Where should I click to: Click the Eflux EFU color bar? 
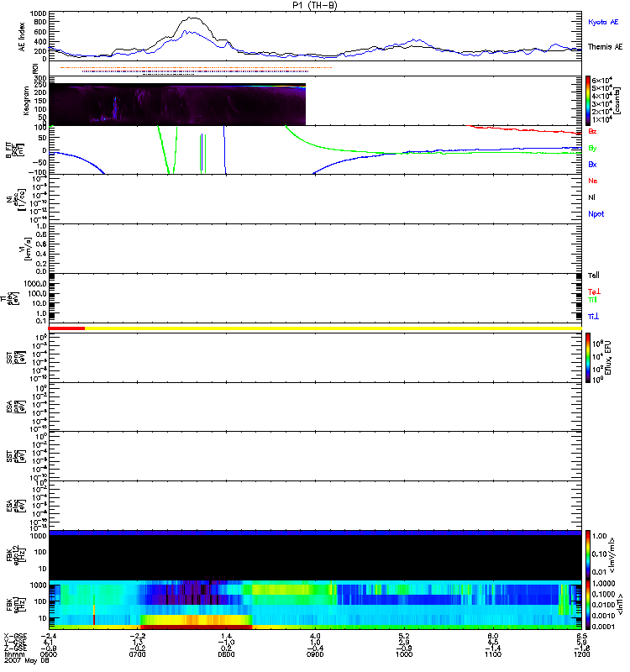[588, 358]
